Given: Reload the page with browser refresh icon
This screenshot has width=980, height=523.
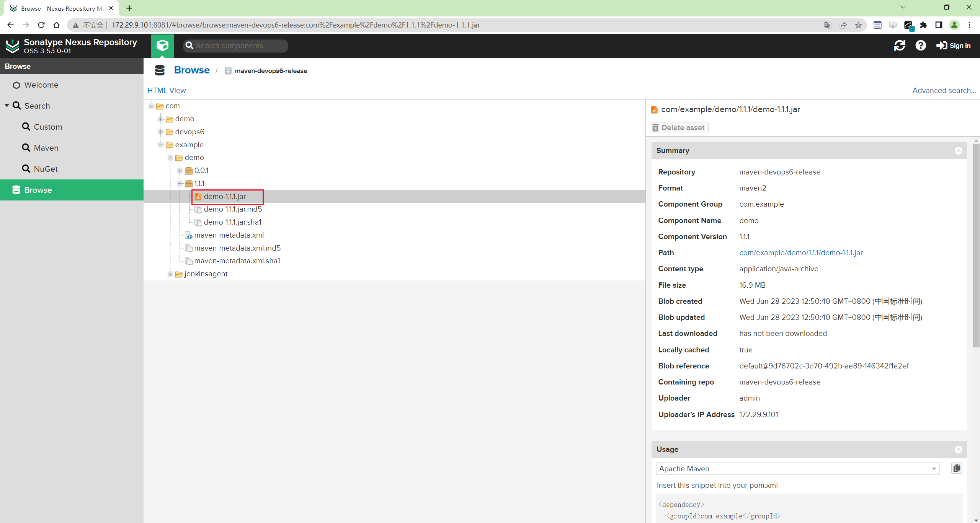Looking at the screenshot, I should tap(41, 25).
